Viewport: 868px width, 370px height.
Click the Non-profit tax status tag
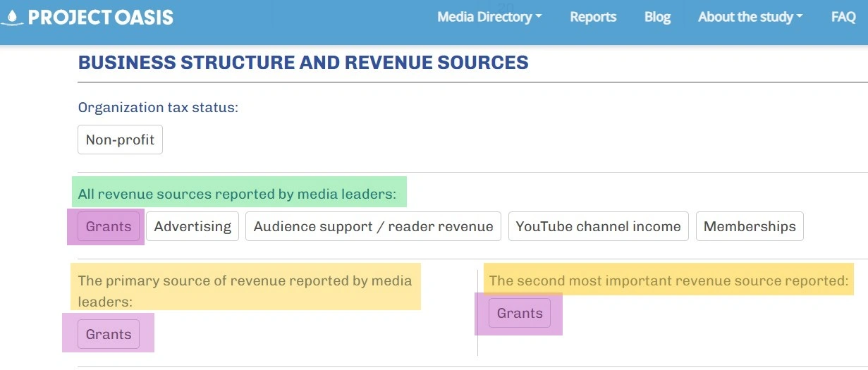tap(120, 140)
